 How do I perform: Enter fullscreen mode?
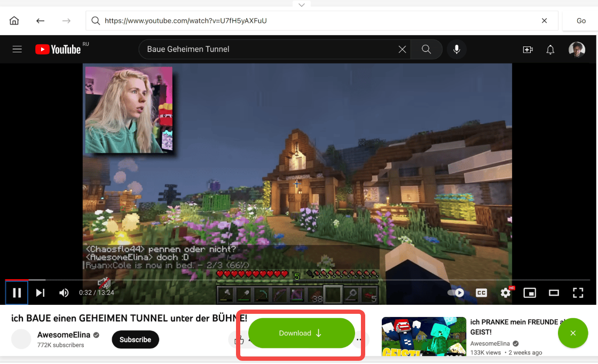click(x=578, y=292)
